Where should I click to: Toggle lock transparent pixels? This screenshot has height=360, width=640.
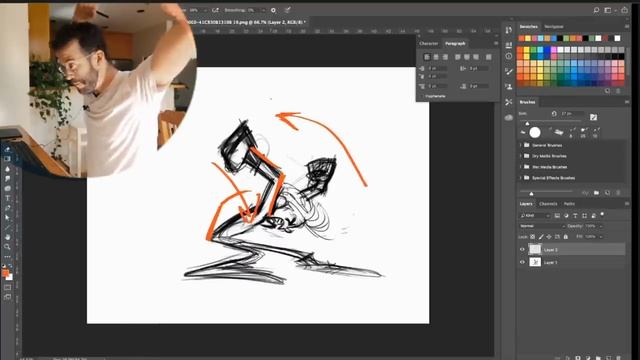coord(533,237)
